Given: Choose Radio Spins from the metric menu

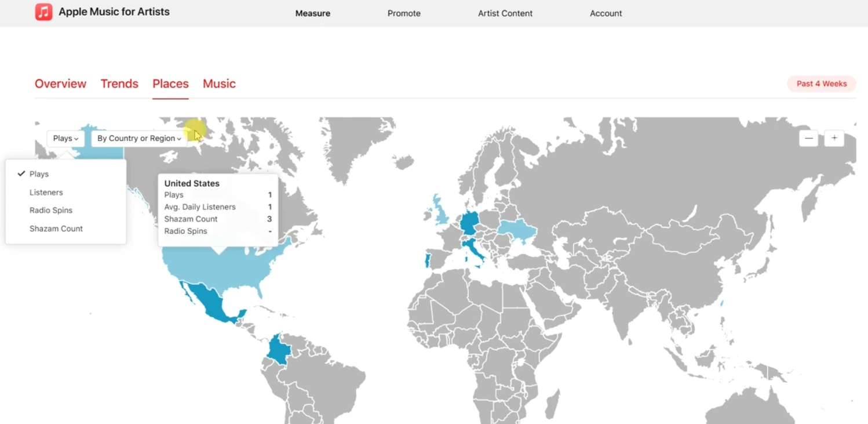Looking at the screenshot, I should tap(65, 210).
